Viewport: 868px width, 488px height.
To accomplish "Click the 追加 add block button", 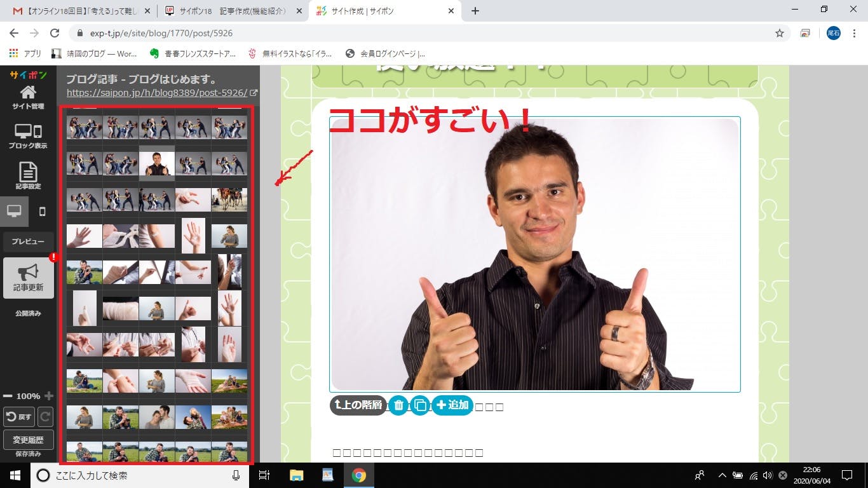I will pos(452,405).
